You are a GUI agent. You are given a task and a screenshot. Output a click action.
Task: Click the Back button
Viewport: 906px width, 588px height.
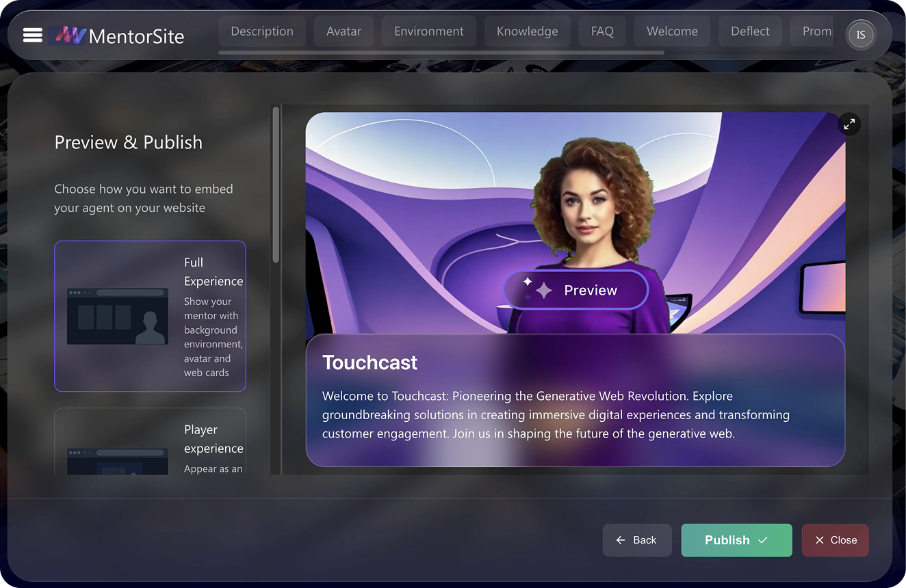(x=637, y=540)
